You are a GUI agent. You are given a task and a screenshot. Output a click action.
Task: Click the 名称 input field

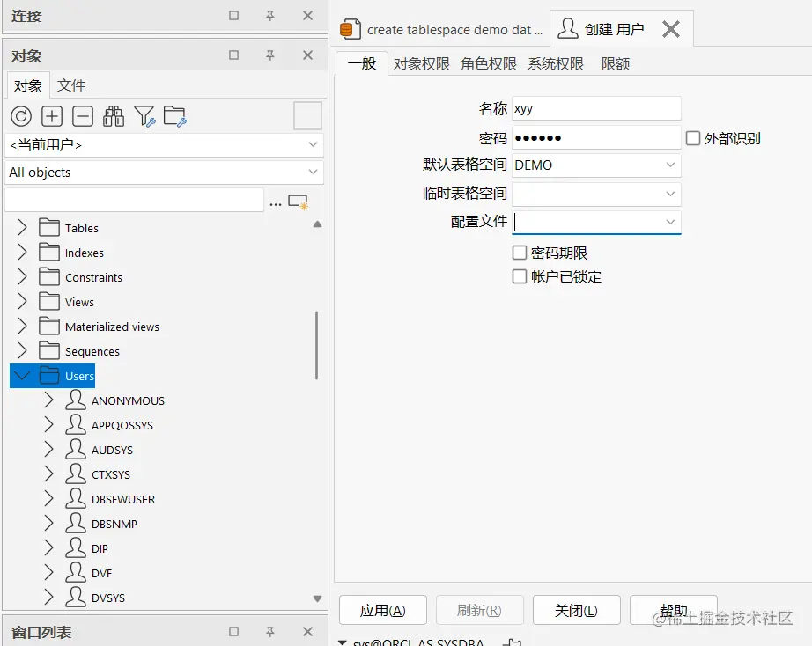pos(596,109)
